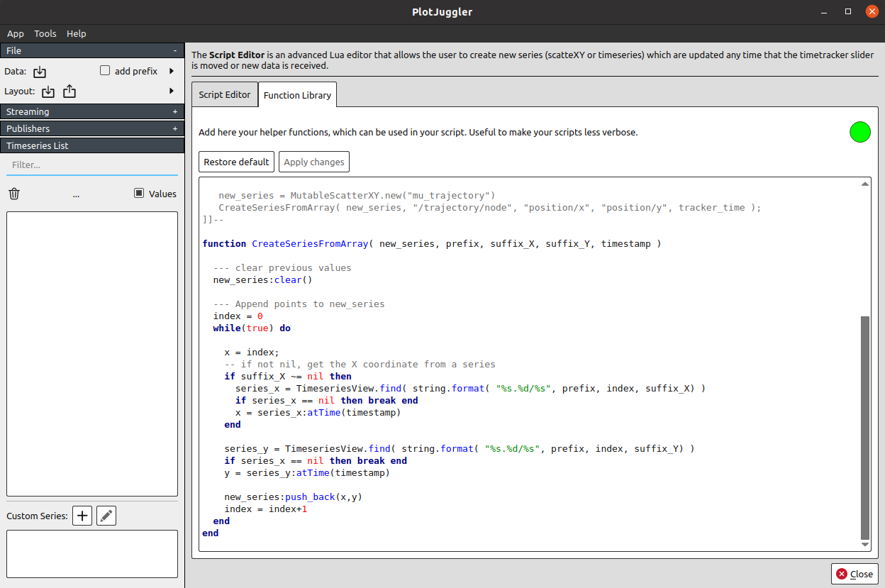Screen dimensions: 885x588
Task: Toggle the 'add prefix' checkbox
Action: (x=105, y=70)
